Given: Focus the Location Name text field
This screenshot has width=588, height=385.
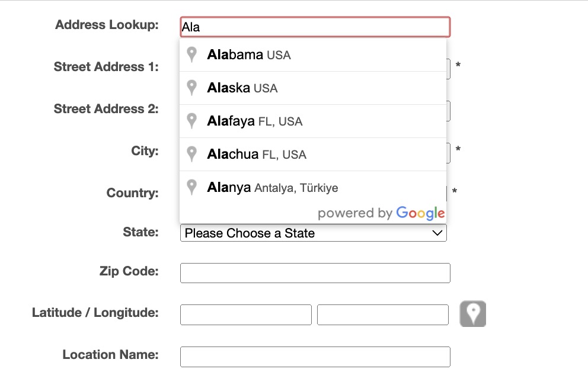Looking at the screenshot, I should [x=315, y=357].
